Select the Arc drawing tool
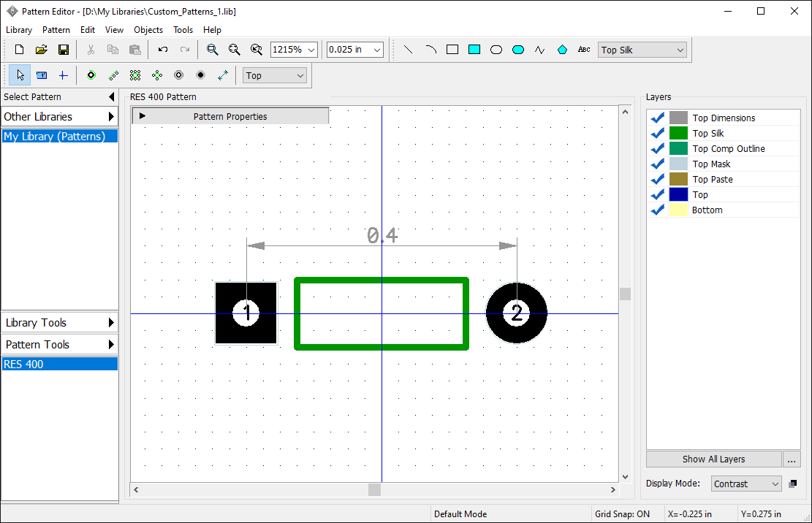The height and width of the screenshot is (523, 812). 430,50
